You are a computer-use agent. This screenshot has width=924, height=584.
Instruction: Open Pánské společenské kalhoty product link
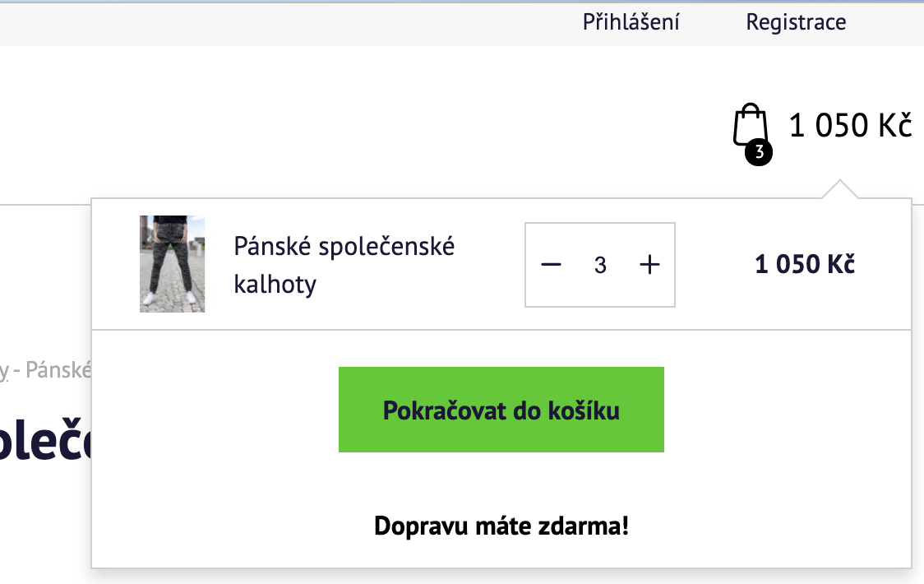(344, 265)
